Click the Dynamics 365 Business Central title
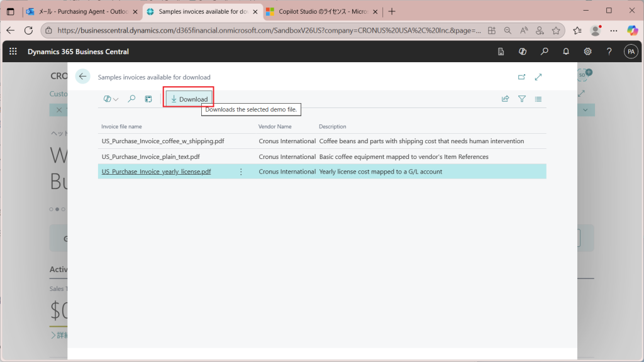The image size is (644, 362). pos(78,52)
